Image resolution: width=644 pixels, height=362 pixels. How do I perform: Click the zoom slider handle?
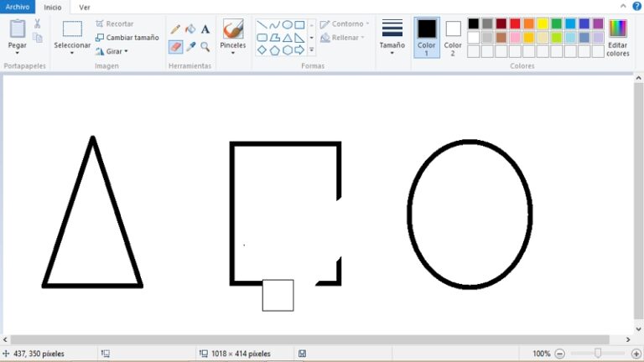click(x=598, y=353)
